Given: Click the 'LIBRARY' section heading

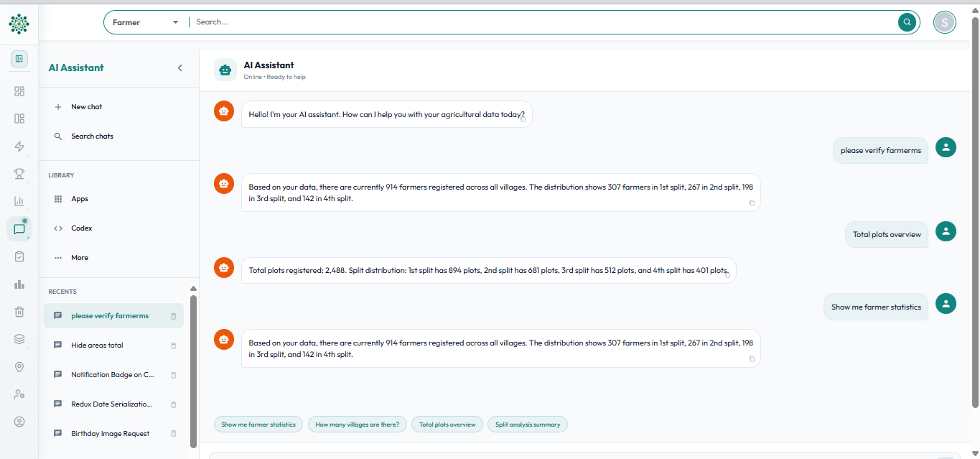Looking at the screenshot, I should pyautogui.click(x=61, y=175).
